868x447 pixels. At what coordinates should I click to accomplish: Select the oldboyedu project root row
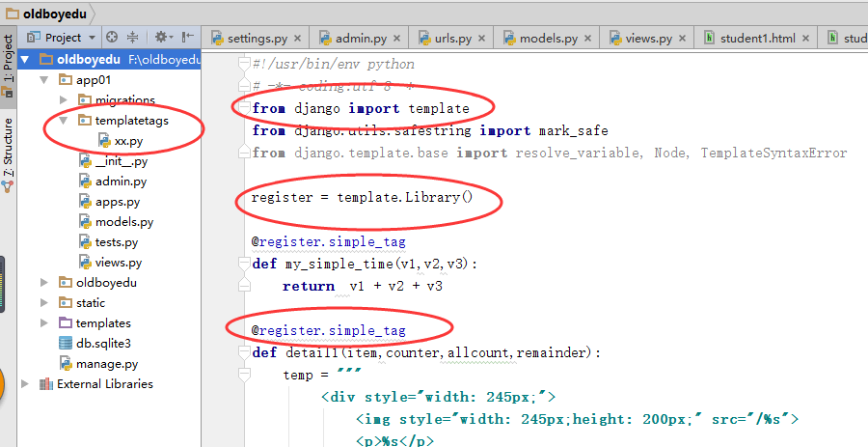[109, 59]
